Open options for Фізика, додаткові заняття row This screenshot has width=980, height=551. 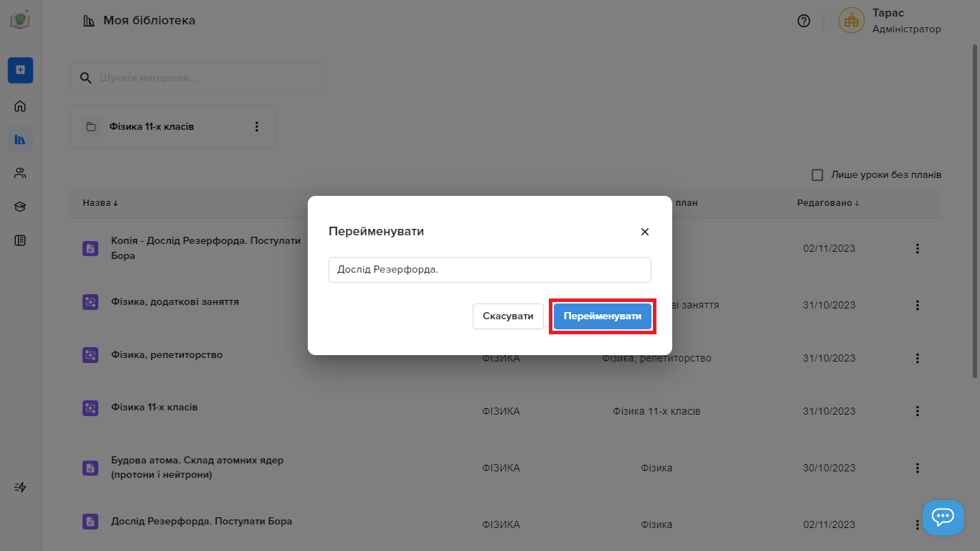[917, 305]
